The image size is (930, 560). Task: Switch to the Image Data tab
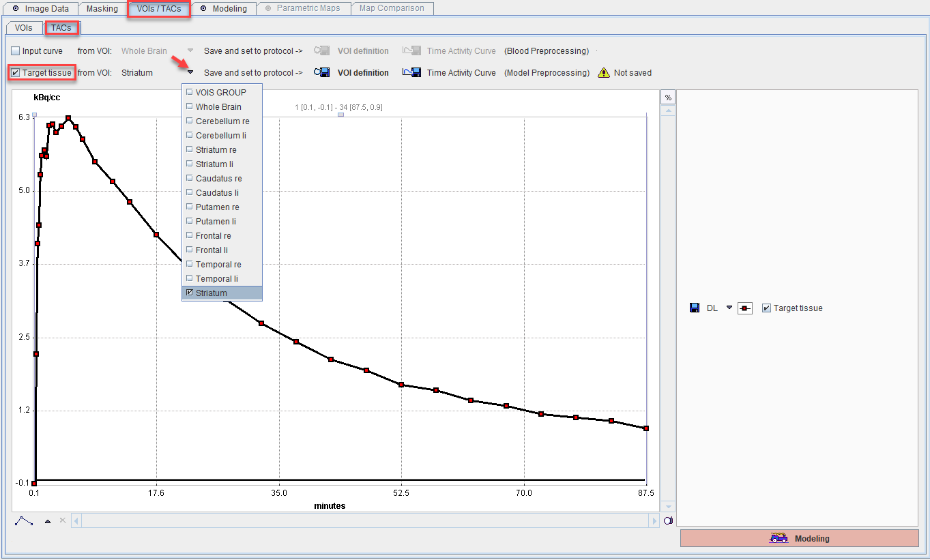[40, 9]
